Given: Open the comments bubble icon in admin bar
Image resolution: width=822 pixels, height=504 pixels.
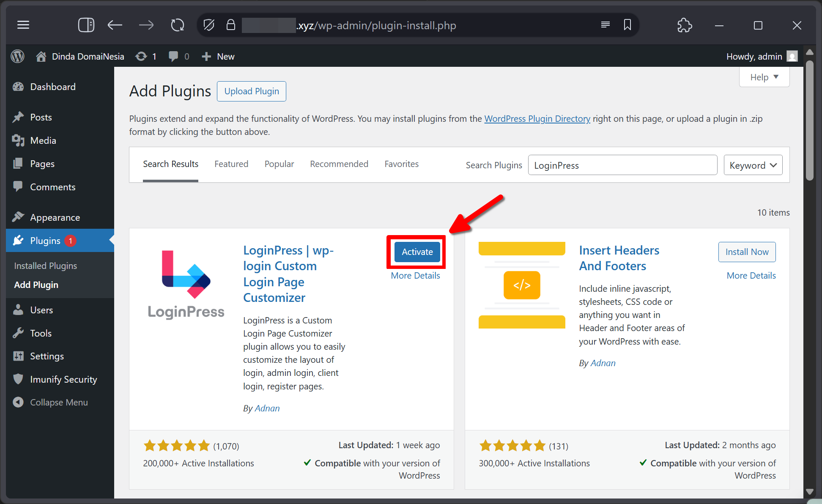Looking at the screenshot, I should pos(173,56).
